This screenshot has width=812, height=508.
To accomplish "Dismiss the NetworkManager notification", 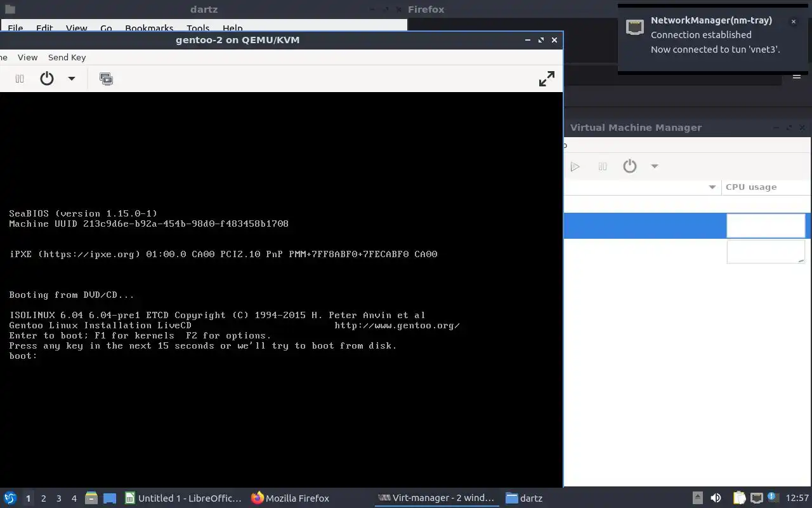I will (x=793, y=22).
